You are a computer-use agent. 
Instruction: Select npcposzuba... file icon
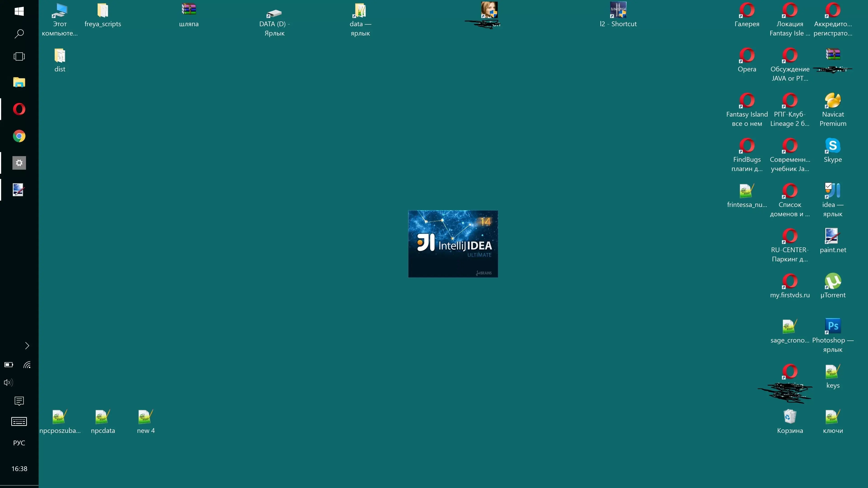(60, 422)
